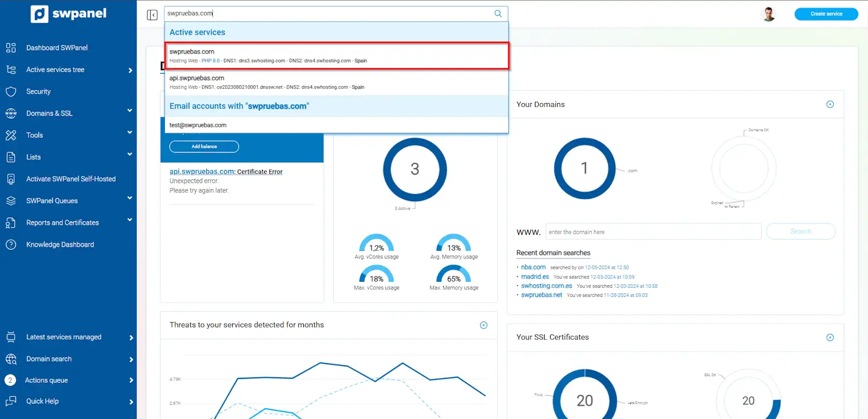The height and width of the screenshot is (419, 868).
Task: Click the Quick Help chat icon
Action: (11, 401)
